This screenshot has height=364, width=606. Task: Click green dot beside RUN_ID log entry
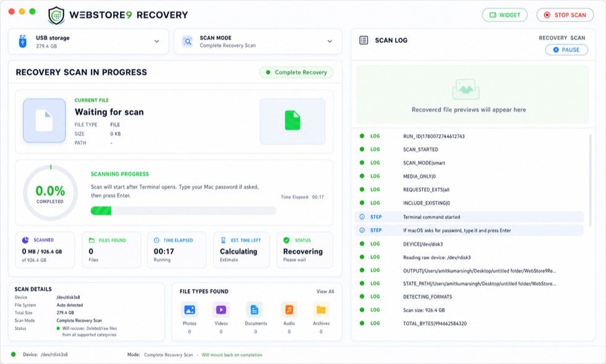pyautogui.click(x=362, y=136)
